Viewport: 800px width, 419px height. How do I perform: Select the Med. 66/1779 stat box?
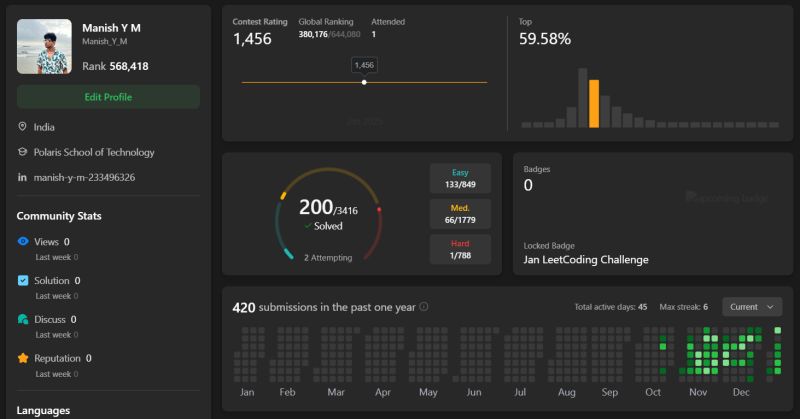(460, 214)
